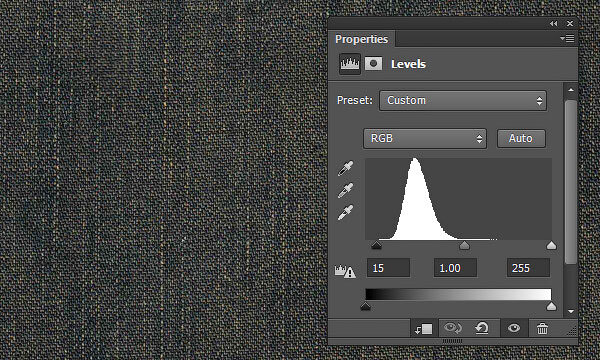
Task: Click the midtone field showing 1.00
Action: (455, 268)
